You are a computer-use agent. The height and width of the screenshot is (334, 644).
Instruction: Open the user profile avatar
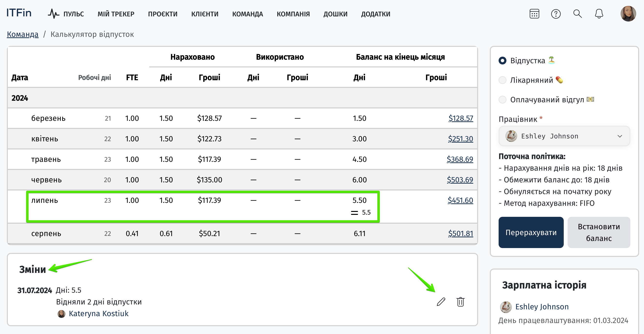pos(628,14)
